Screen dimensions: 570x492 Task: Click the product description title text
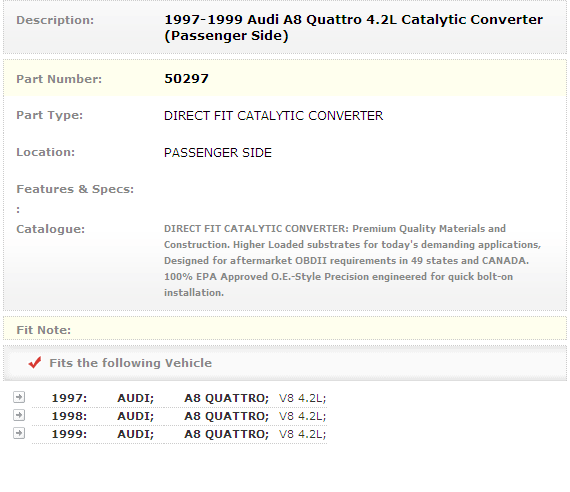pos(353,28)
